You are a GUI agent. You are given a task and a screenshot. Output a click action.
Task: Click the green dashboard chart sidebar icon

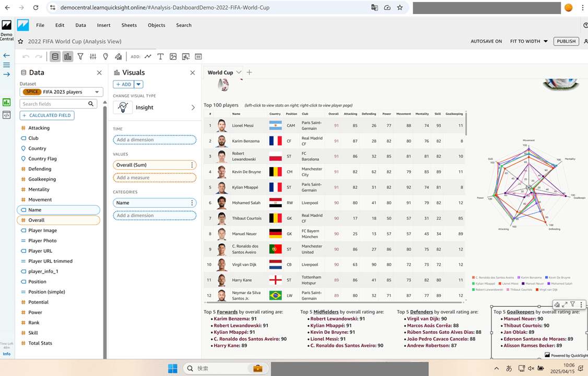tap(6, 102)
